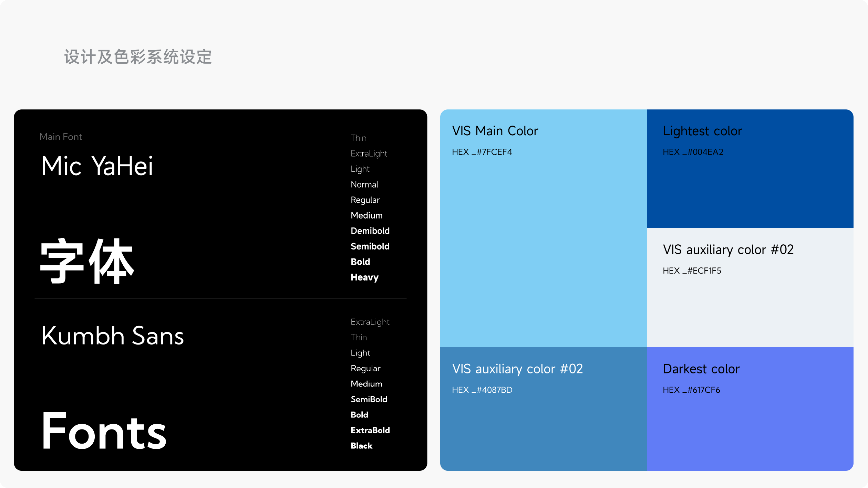Viewport: 868px width, 488px height.
Task: Click the Black font weight label
Action: point(361,446)
